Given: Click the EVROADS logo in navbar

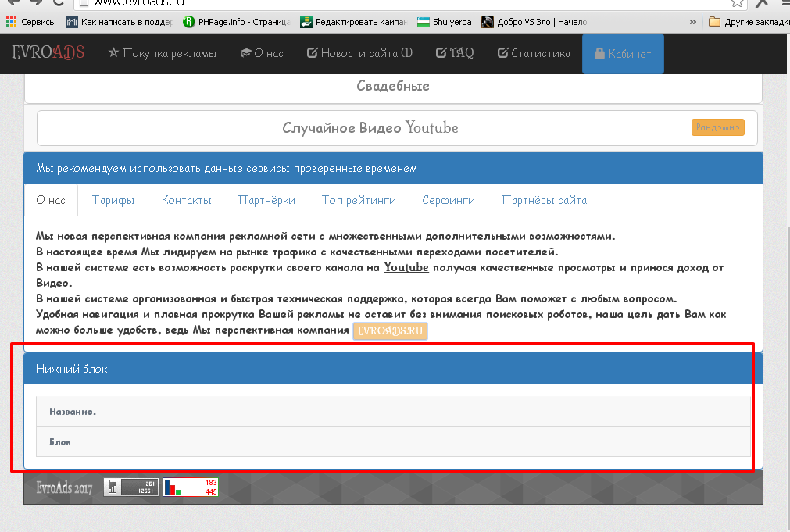Looking at the screenshot, I should (48, 53).
